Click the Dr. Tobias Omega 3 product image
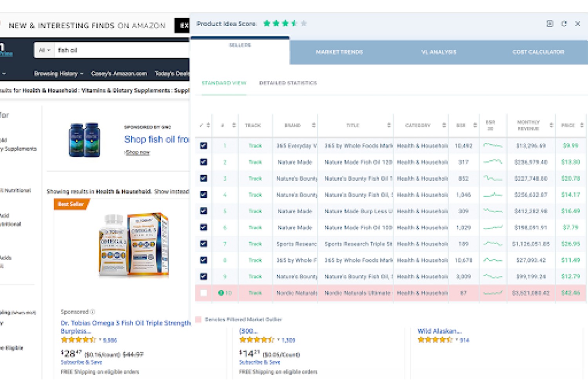 point(133,245)
